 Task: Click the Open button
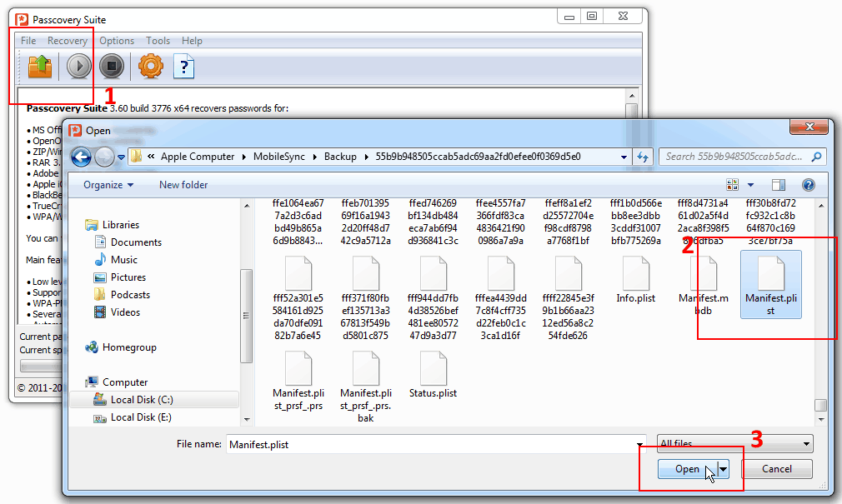pos(687,469)
